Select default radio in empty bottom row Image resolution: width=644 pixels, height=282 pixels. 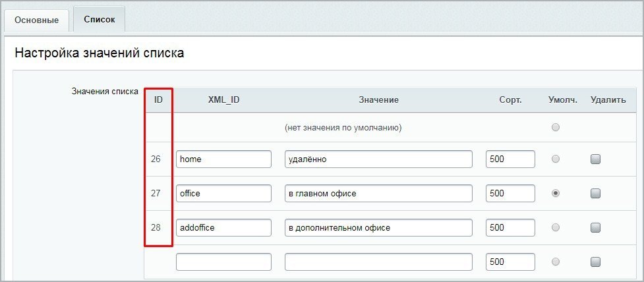coord(556,262)
